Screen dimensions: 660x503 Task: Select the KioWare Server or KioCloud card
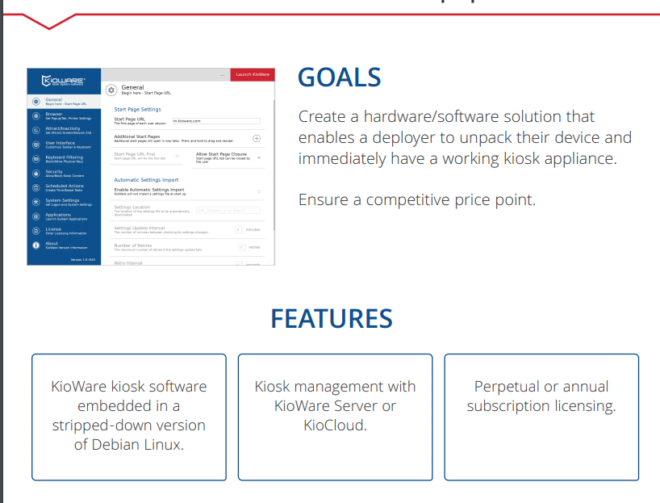[x=335, y=417]
